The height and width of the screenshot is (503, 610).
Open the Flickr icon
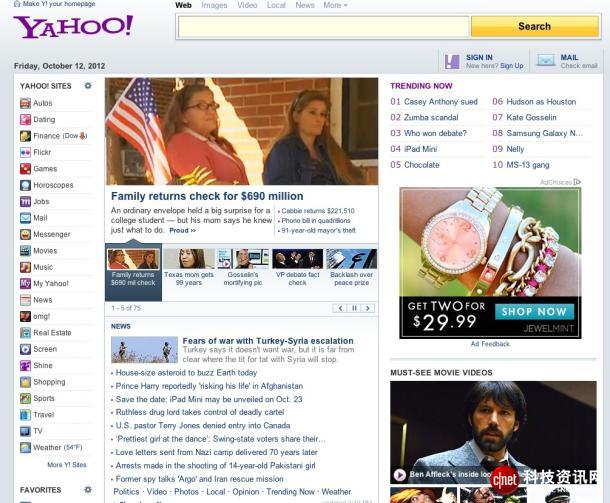[x=25, y=152]
